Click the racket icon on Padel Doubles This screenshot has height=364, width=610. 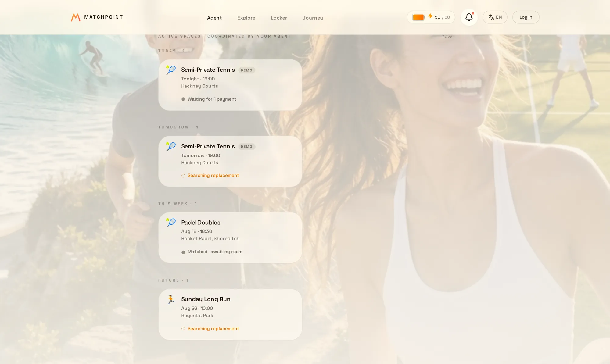click(x=171, y=223)
